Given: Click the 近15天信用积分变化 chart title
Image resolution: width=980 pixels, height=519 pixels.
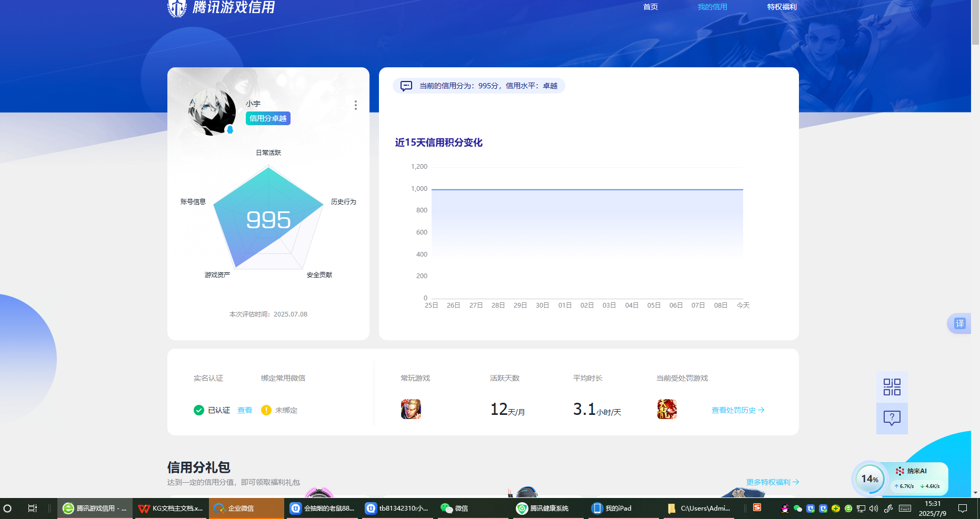Looking at the screenshot, I should [x=439, y=143].
